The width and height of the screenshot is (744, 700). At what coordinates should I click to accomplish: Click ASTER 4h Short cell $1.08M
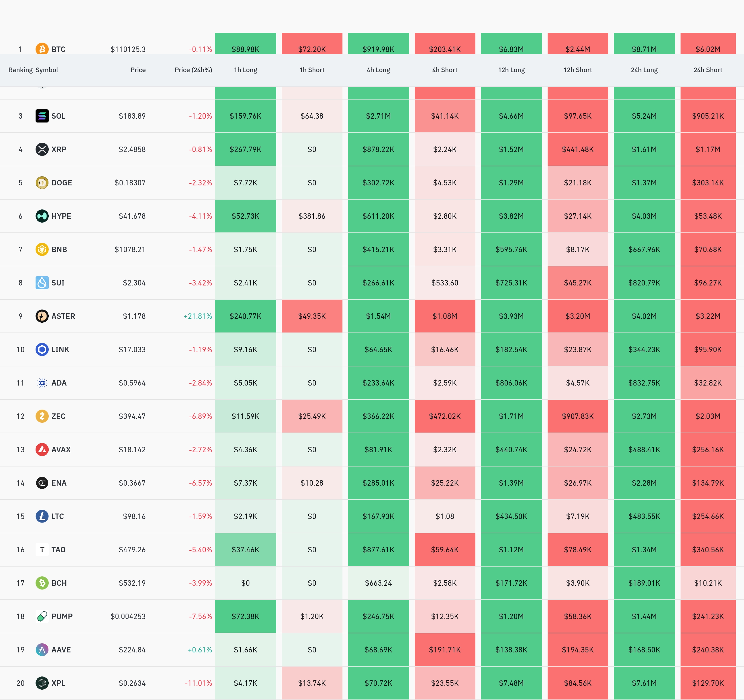pyautogui.click(x=444, y=316)
